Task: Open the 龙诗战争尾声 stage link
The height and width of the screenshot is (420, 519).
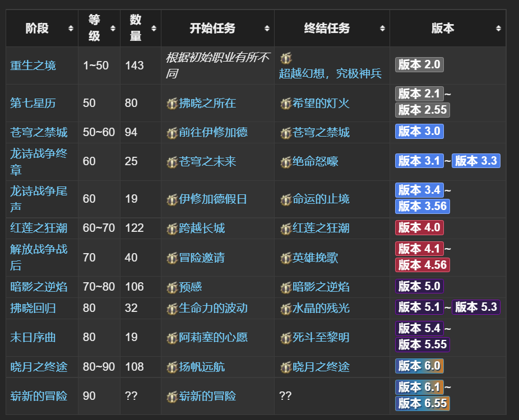Action: click(39, 199)
